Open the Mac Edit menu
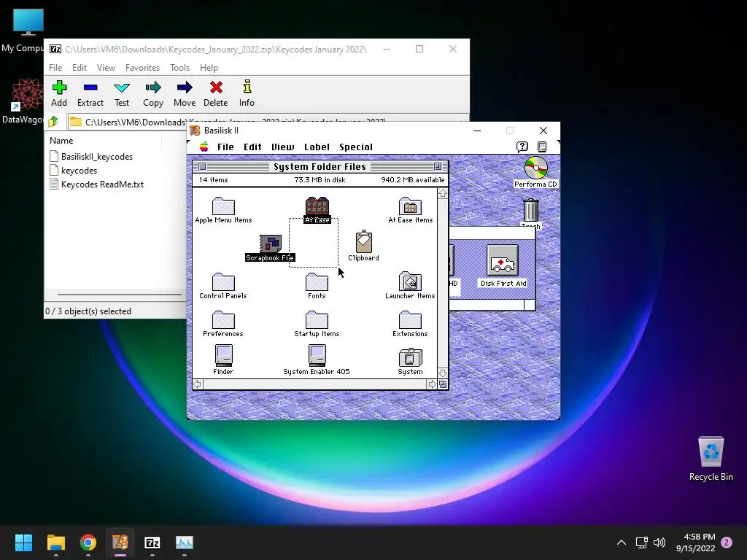747x560 pixels. click(252, 147)
